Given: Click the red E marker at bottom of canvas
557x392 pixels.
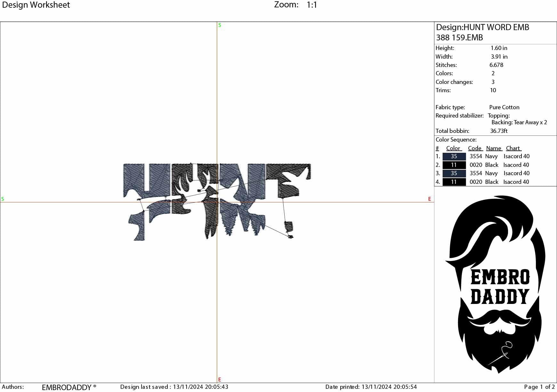Looking at the screenshot, I should (x=220, y=380).
